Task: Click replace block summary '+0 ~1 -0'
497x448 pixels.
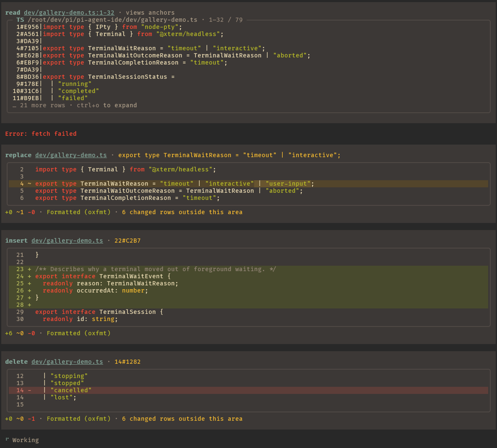Action: (20, 212)
